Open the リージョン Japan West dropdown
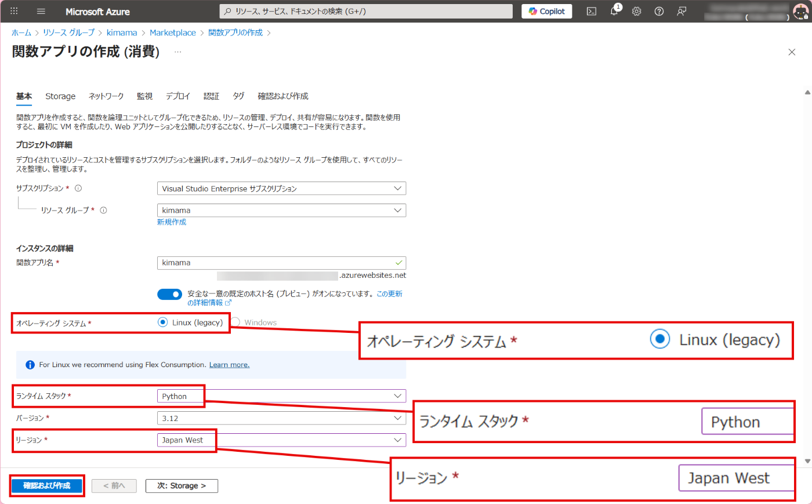Image resolution: width=812 pixels, height=504 pixels. 281,440
